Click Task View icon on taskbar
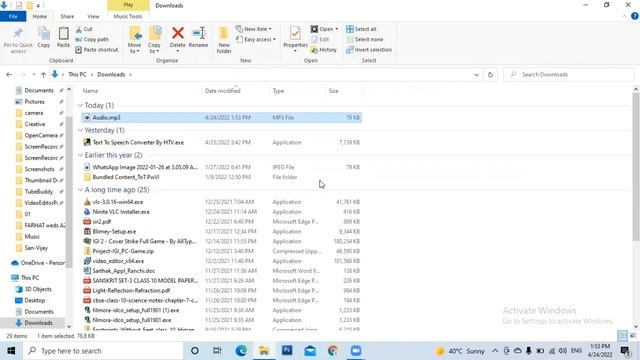 (217, 351)
